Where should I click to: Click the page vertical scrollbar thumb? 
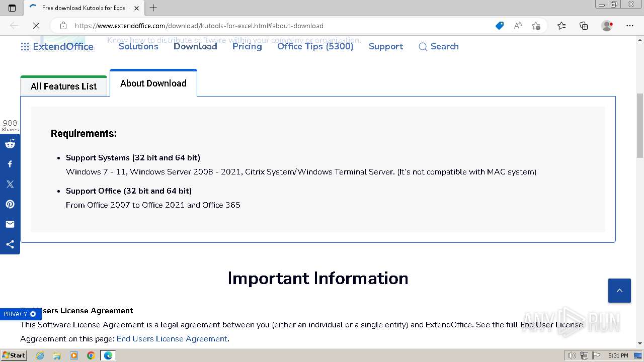(x=640, y=126)
